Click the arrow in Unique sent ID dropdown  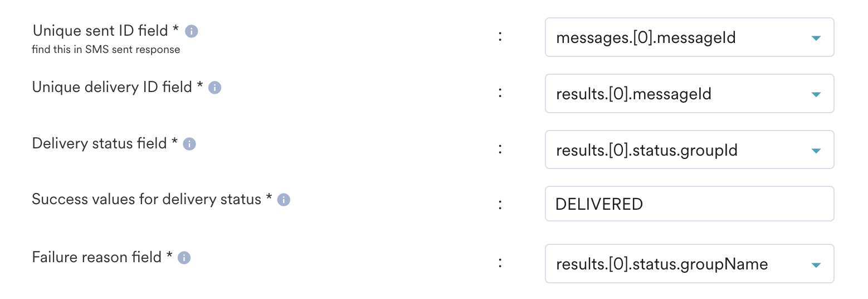pos(816,38)
